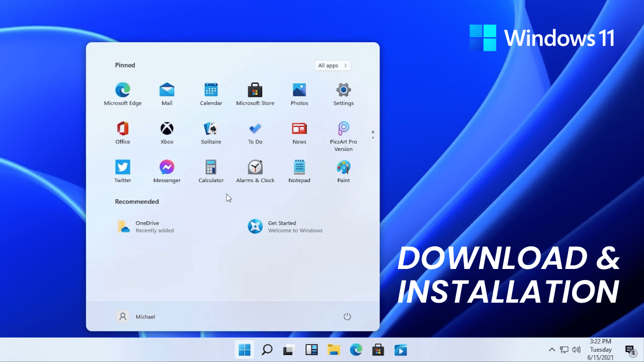644x362 pixels.
Task: Show hidden system tray icons
Action: click(x=552, y=349)
